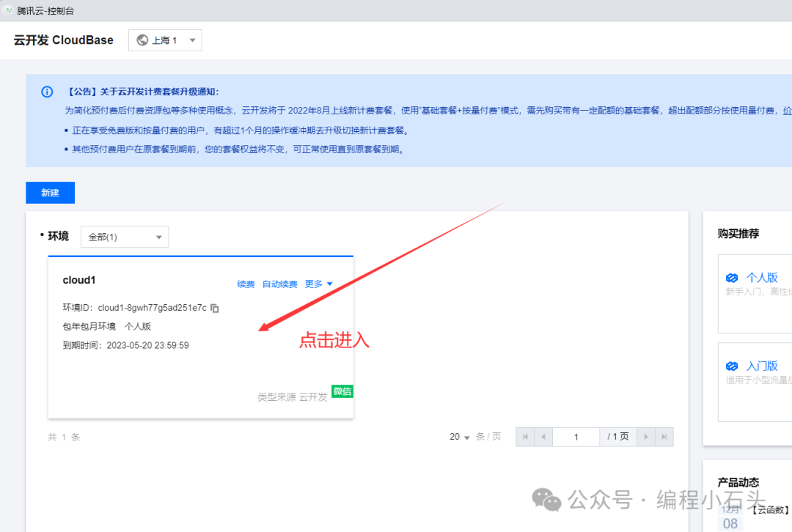
Task: Click the 产品动态 heading
Action: [x=738, y=482]
